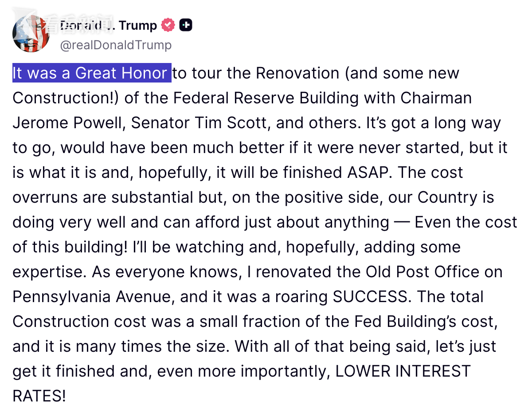Click the word "Renovation" in first line
This screenshot has width=532, height=409.
[297, 73]
